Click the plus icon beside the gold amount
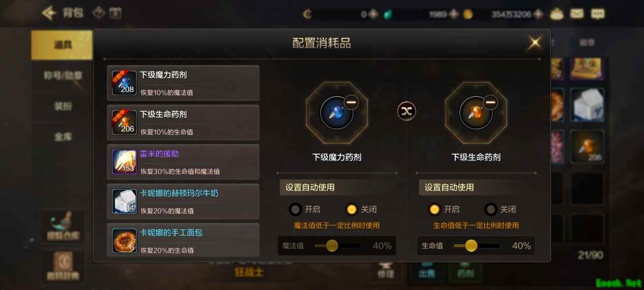Image resolution: width=644 pixels, height=290 pixels. (538, 14)
